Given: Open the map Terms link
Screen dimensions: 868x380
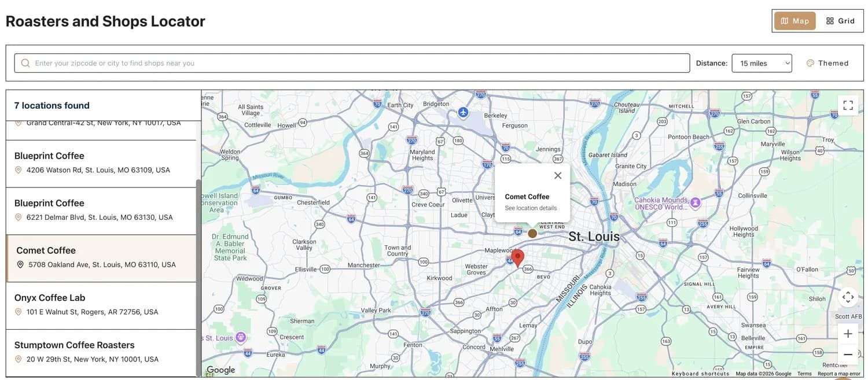Looking at the screenshot, I should (804, 374).
